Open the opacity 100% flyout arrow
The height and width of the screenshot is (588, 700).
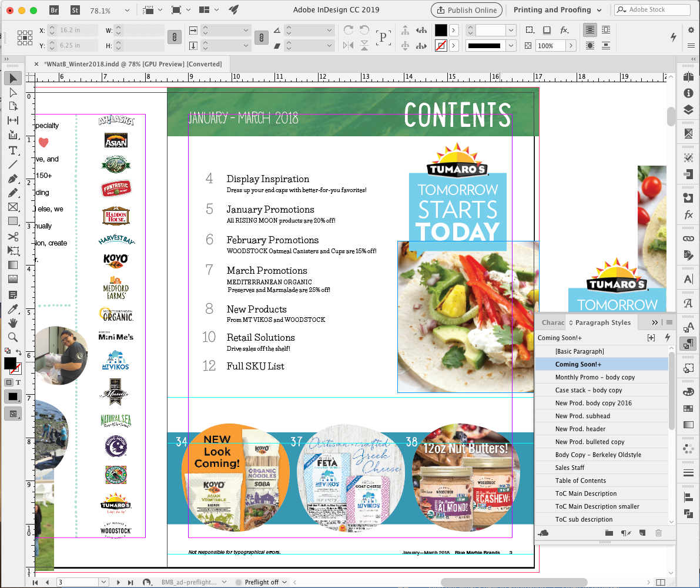point(571,45)
